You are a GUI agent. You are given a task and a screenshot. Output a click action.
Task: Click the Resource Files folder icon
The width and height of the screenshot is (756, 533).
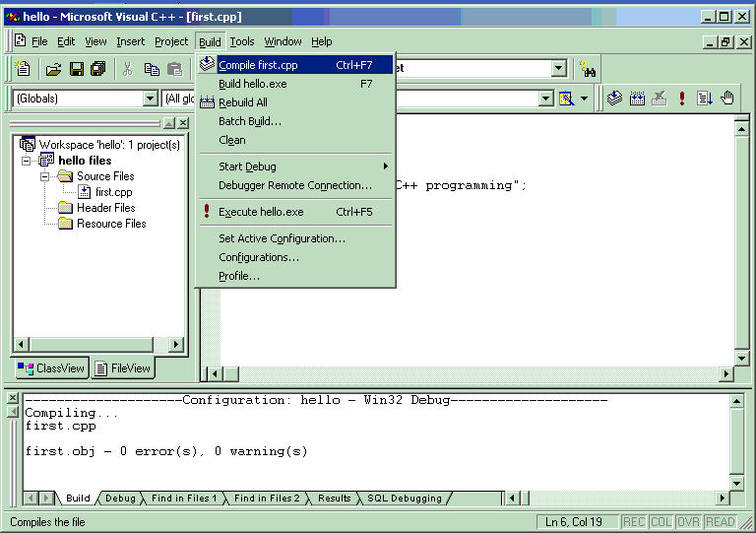coord(65,224)
